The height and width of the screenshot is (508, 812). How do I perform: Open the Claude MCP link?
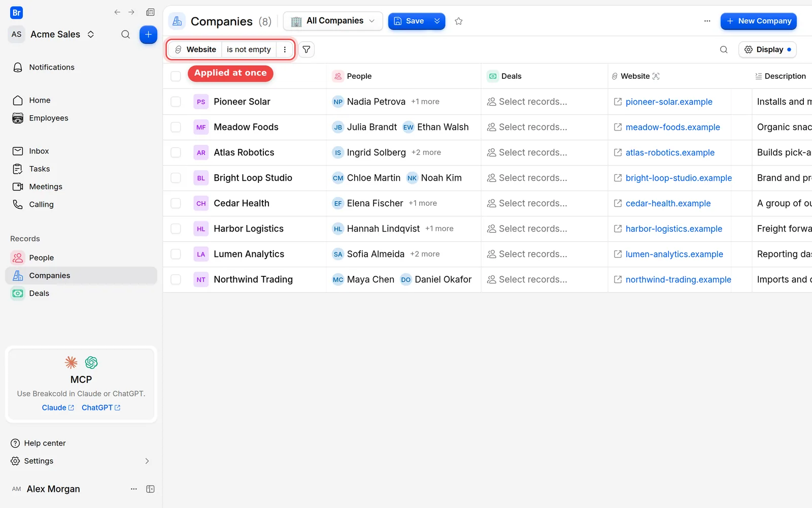click(x=58, y=408)
